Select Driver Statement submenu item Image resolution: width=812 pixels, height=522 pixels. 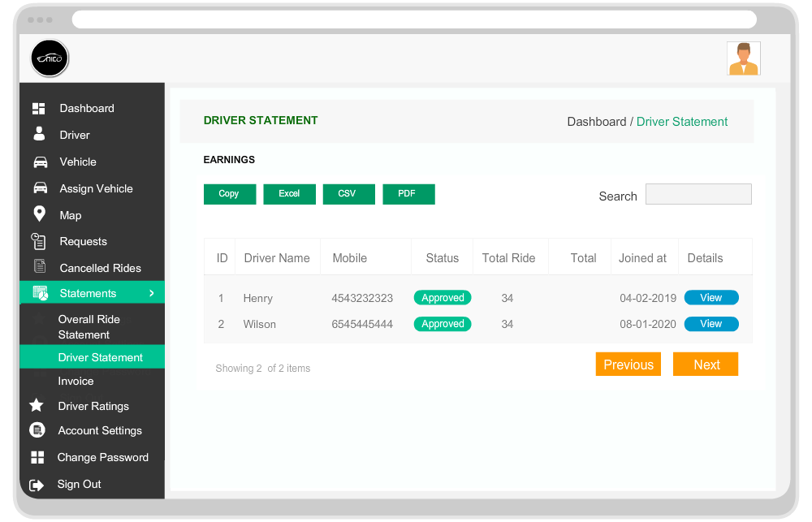click(x=93, y=357)
